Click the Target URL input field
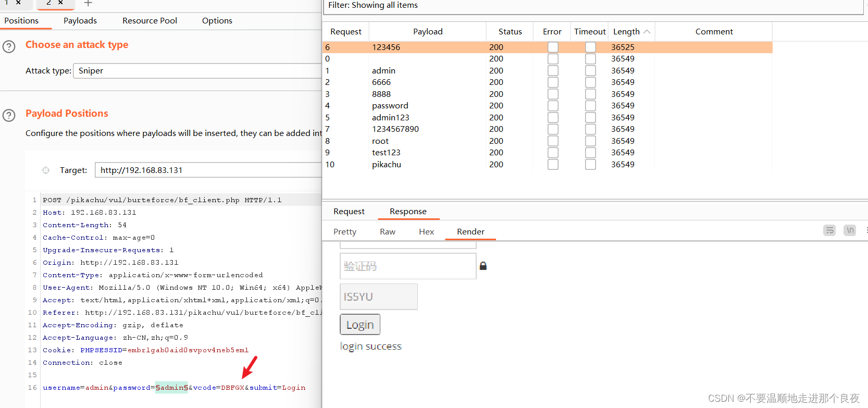Screen dimensions: 868x408 tap(208, 170)
